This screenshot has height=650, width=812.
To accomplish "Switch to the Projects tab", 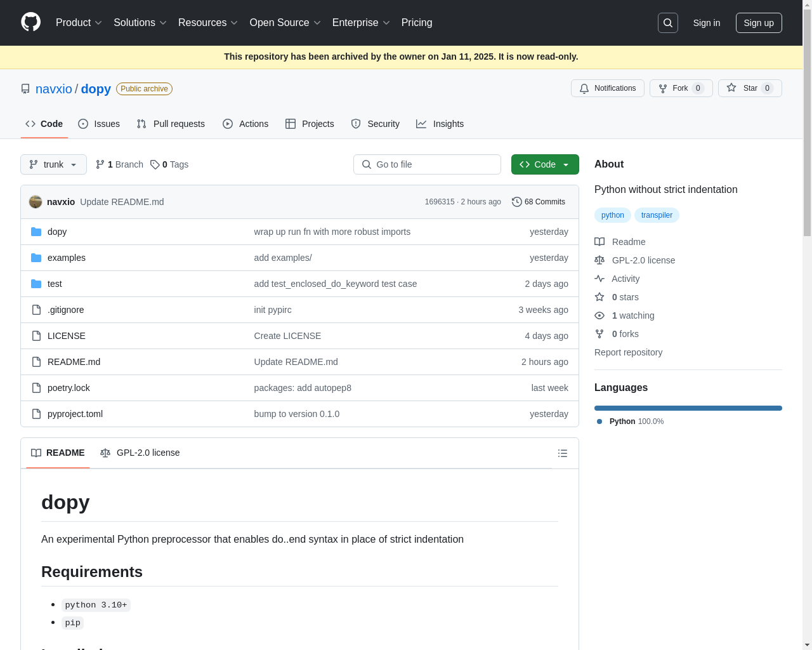I will coord(310,124).
